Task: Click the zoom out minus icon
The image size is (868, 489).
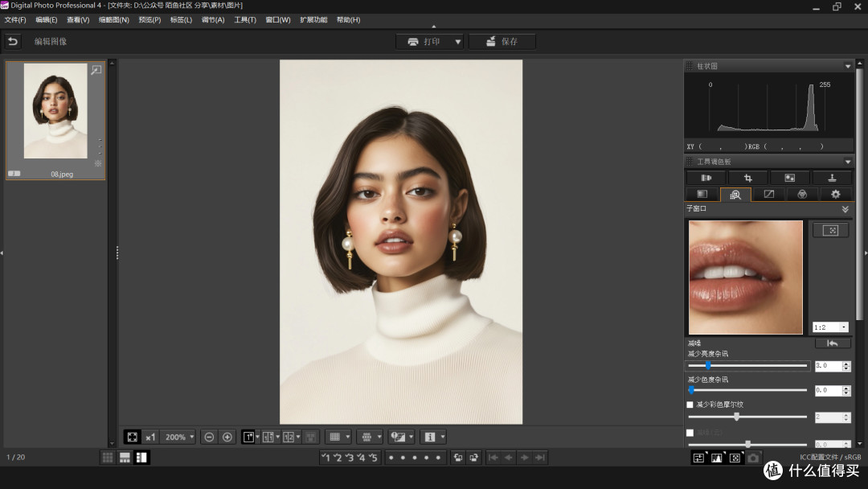Action: click(209, 437)
